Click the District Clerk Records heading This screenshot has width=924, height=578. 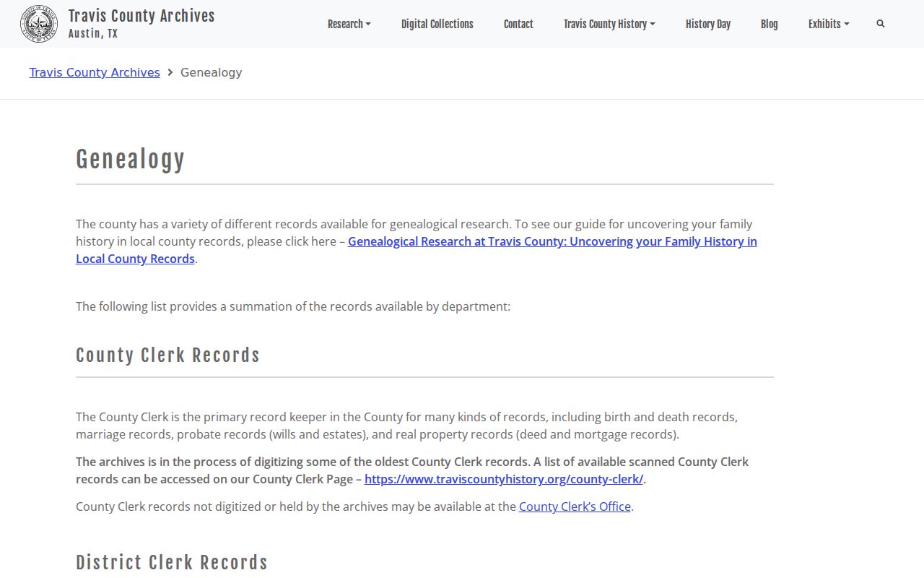(172, 563)
